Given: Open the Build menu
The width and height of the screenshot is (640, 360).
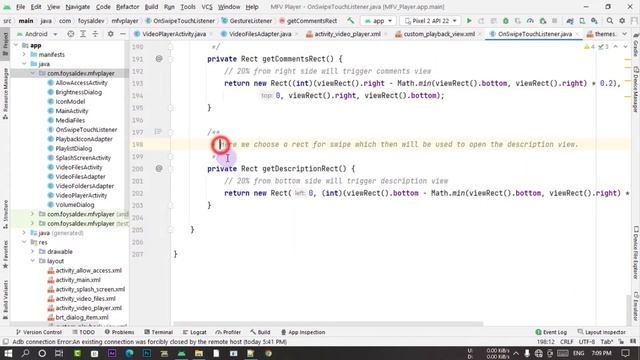Looking at the screenshot, I should (151, 7).
